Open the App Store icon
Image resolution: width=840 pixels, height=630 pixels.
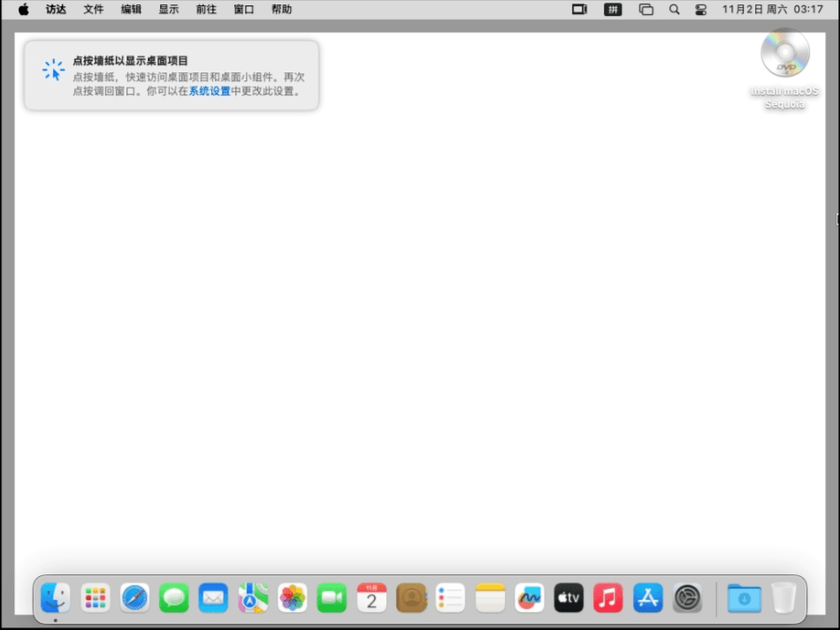tap(647, 598)
